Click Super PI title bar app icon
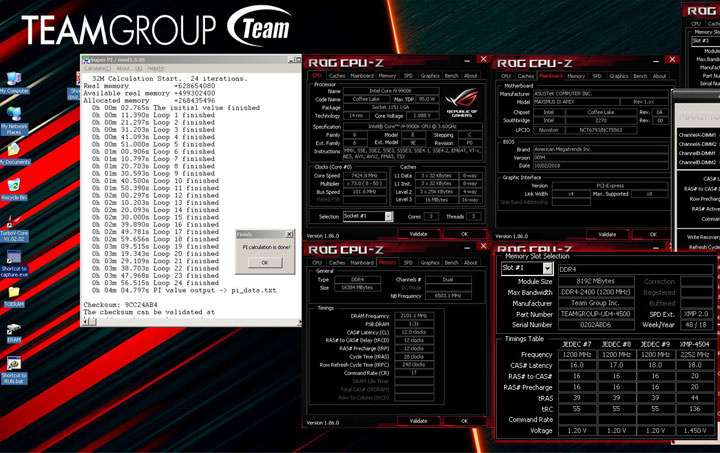 click(x=86, y=60)
